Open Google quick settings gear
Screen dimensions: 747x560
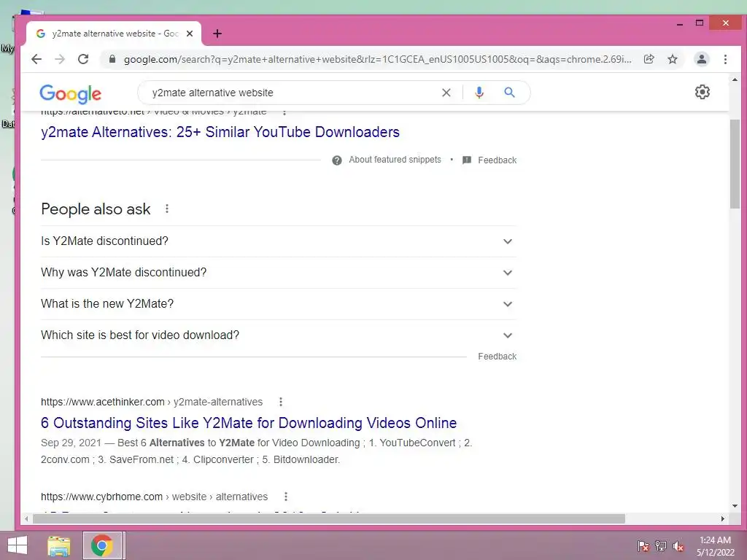point(703,92)
